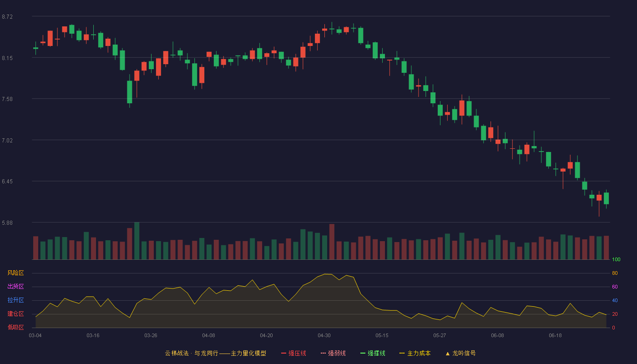Click the 04-30 date axis label

[324, 335]
